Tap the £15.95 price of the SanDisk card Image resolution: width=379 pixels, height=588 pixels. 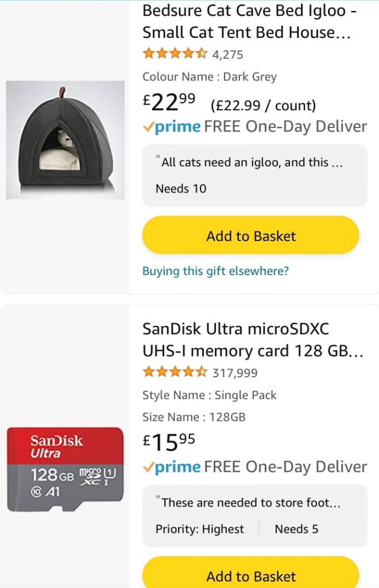[169, 443]
